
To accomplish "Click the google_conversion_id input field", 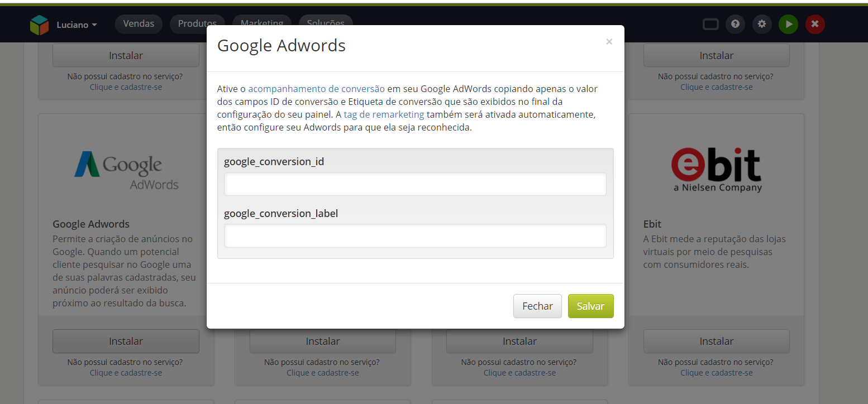I will 415,184.
